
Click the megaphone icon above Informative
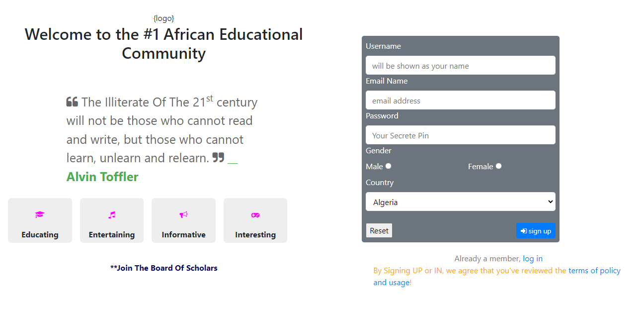coord(183,215)
